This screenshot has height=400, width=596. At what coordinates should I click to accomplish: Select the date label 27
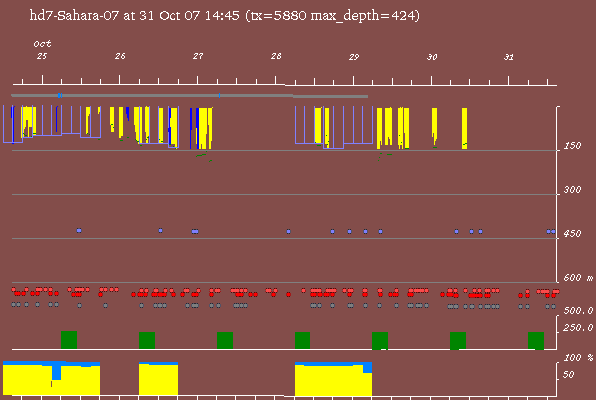pyautogui.click(x=198, y=56)
